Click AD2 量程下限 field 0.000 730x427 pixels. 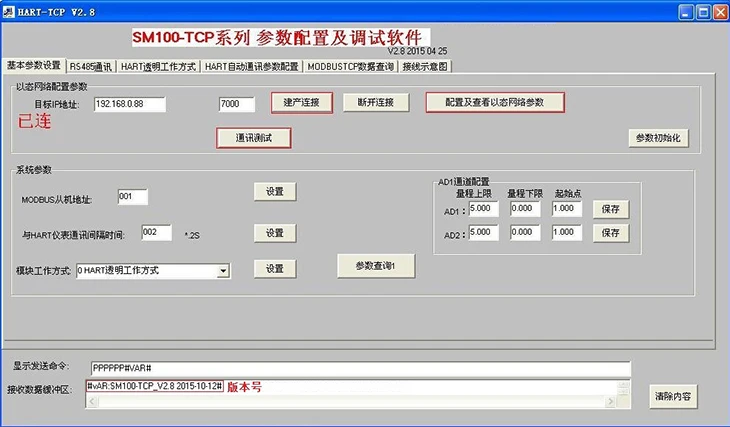pos(525,232)
